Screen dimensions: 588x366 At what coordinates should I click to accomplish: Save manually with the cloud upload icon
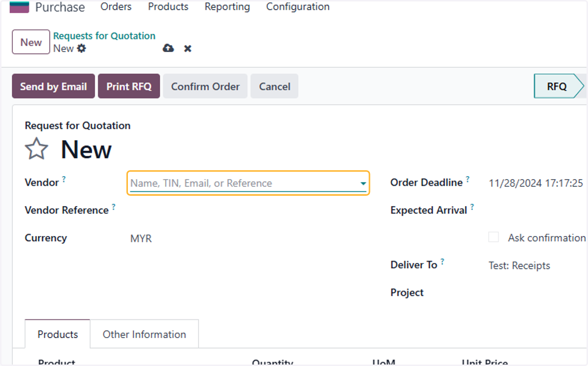pyautogui.click(x=168, y=48)
